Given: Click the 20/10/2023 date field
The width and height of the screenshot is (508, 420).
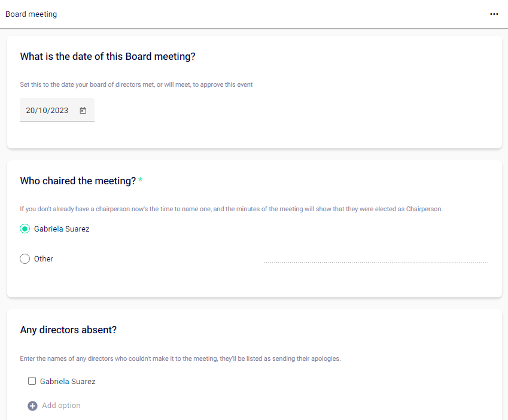Looking at the screenshot, I should pyautogui.click(x=48, y=111).
